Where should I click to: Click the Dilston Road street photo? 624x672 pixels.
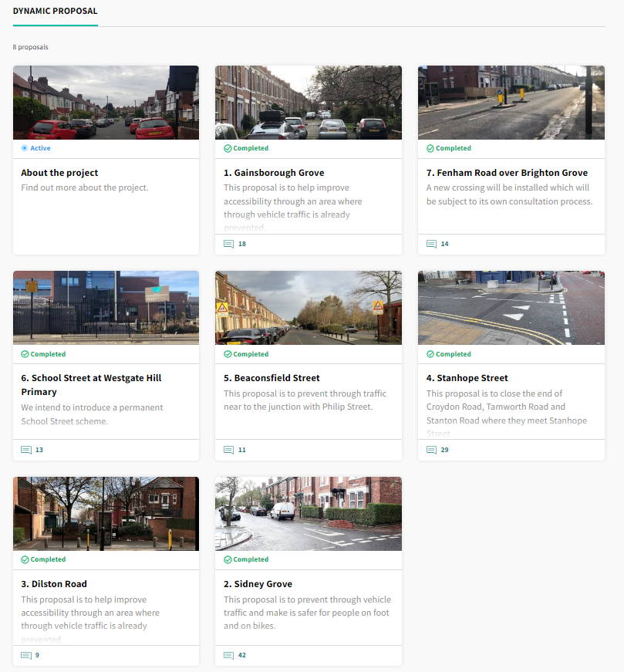(x=106, y=513)
